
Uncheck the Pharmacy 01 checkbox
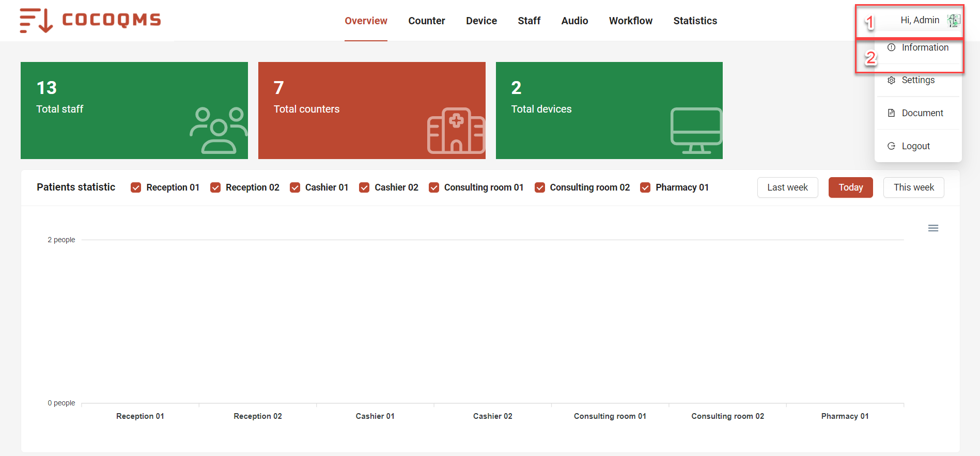pos(645,187)
